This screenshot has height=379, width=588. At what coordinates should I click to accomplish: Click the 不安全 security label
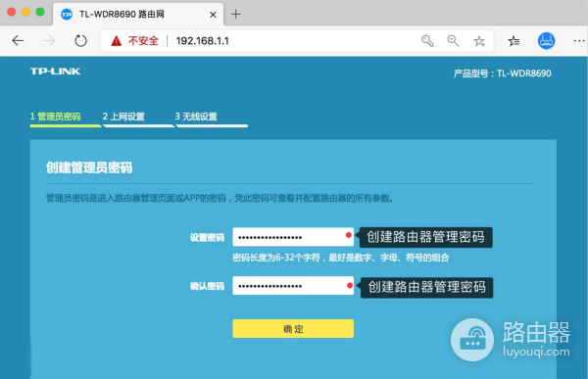point(143,41)
